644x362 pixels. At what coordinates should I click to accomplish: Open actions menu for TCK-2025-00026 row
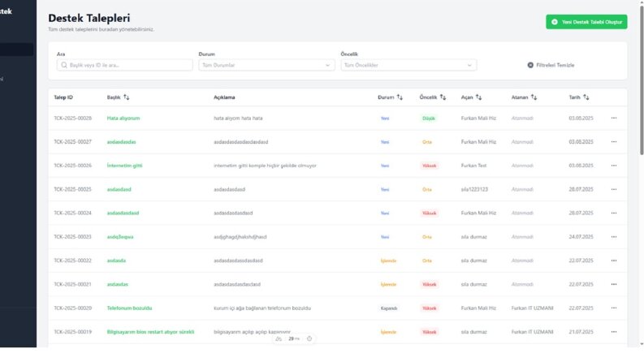pos(614,166)
